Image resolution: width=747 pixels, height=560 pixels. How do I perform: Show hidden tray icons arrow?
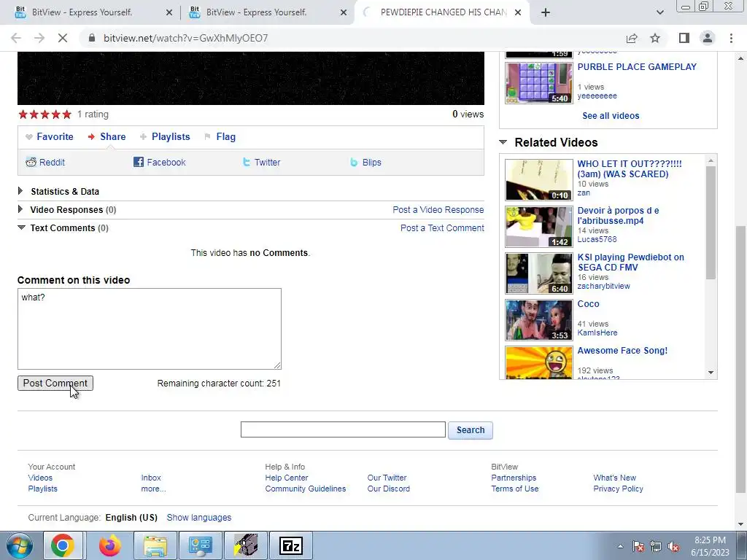[x=620, y=546]
